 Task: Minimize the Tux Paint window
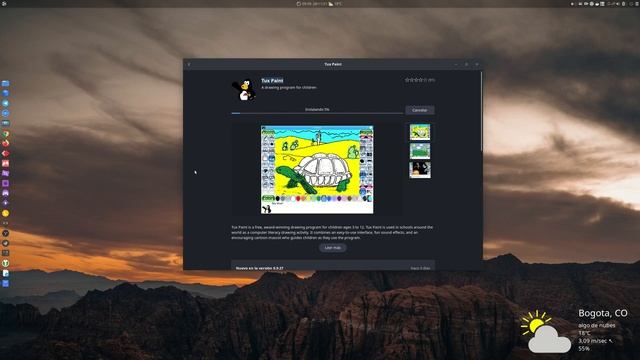[x=456, y=64]
